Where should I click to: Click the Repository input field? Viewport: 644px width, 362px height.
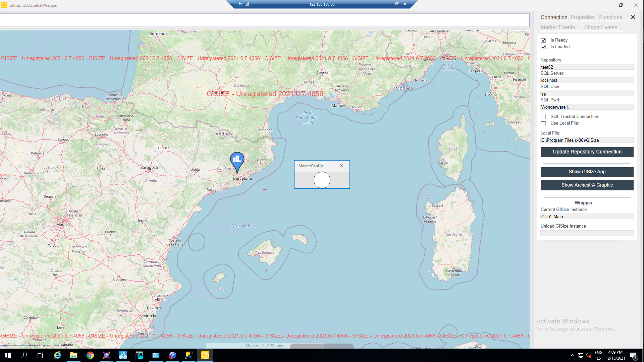point(587,67)
